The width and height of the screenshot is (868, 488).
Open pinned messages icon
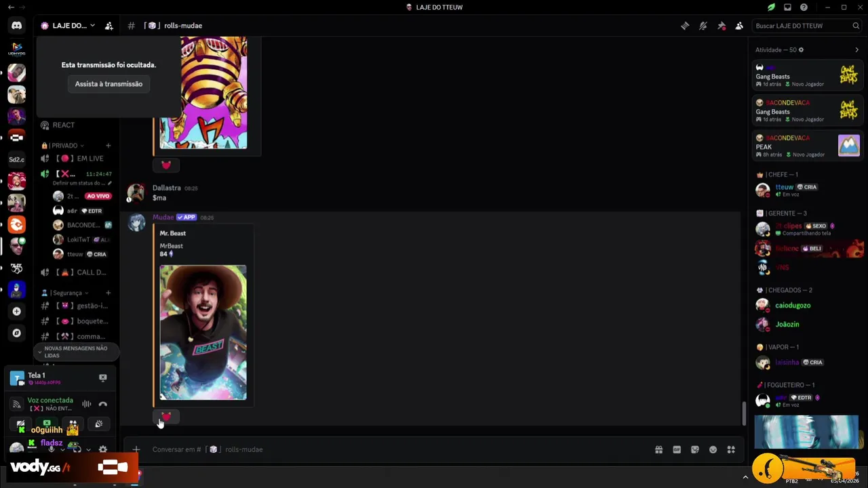tap(722, 26)
